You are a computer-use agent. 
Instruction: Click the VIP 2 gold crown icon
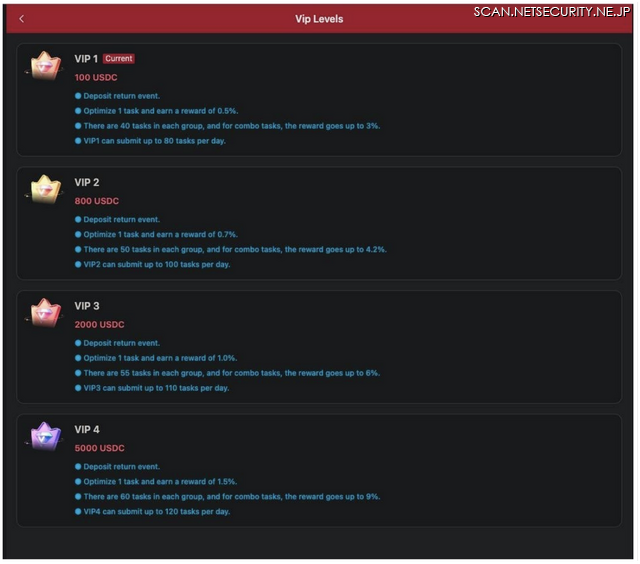tap(44, 189)
